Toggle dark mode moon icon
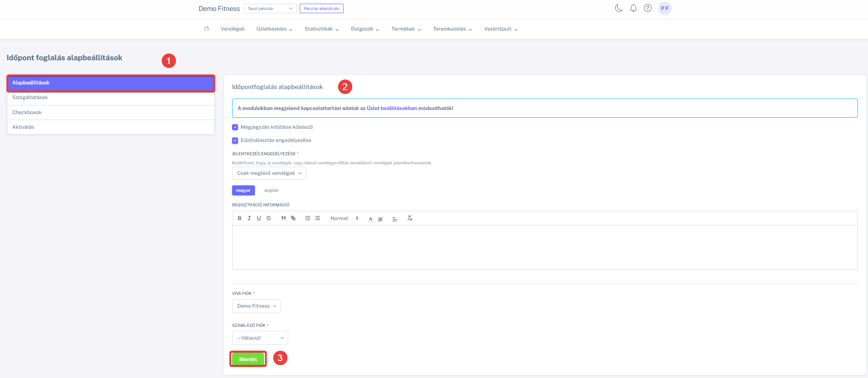 [619, 8]
